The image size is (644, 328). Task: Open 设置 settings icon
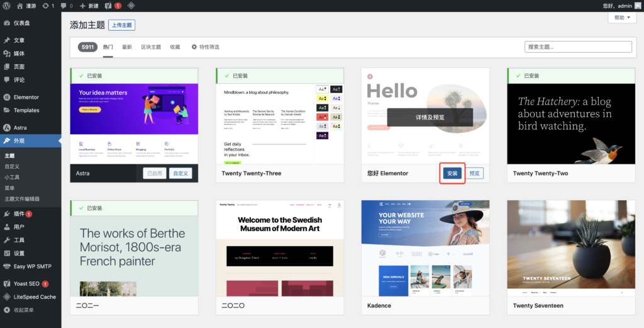coord(6,253)
